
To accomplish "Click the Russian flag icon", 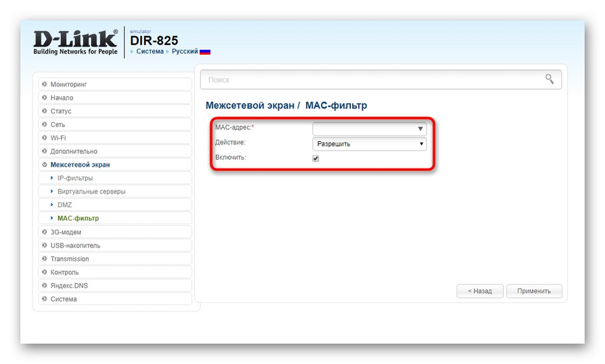I will point(205,52).
